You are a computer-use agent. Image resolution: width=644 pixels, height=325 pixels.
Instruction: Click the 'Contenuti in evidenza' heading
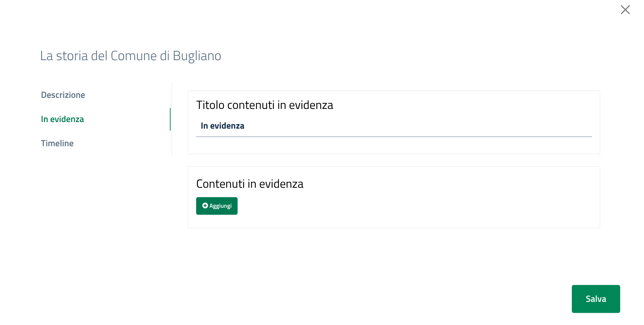point(250,184)
